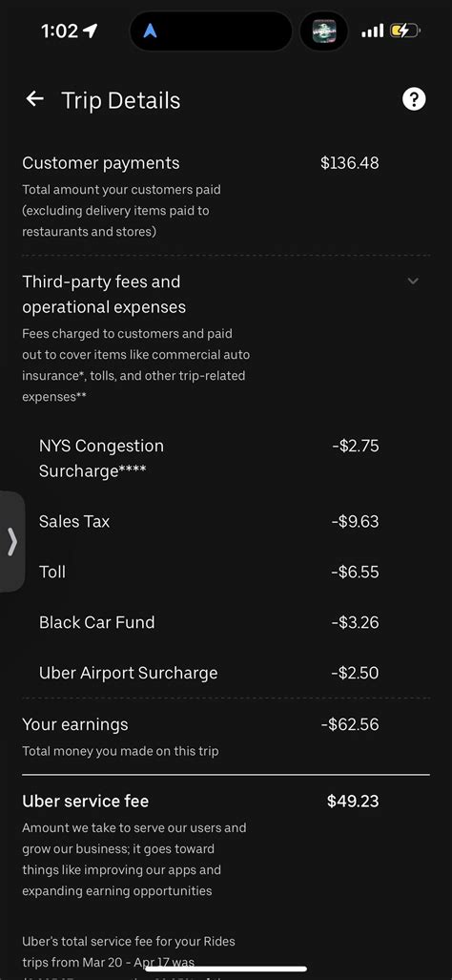Open side panel with the edge chevron handle

pos(12,542)
